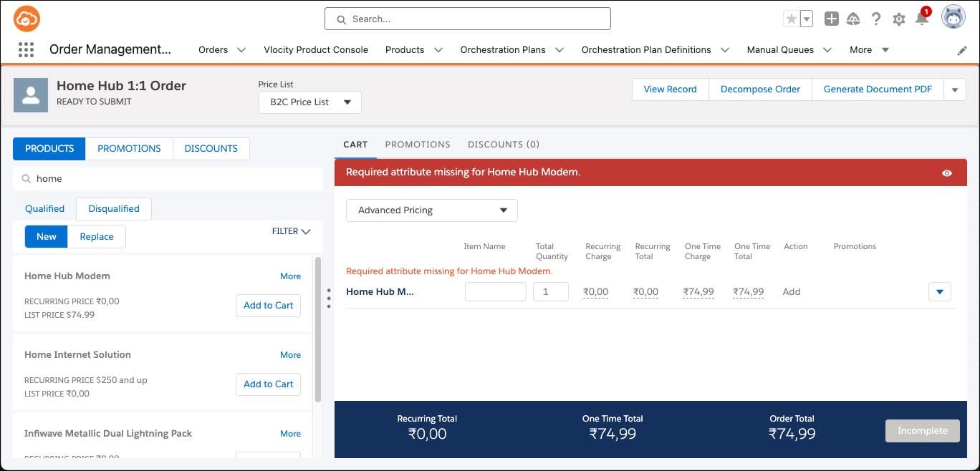Expand Orchestration Plan Definitions chevron
This screenshot has width=980, height=471.
725,50
